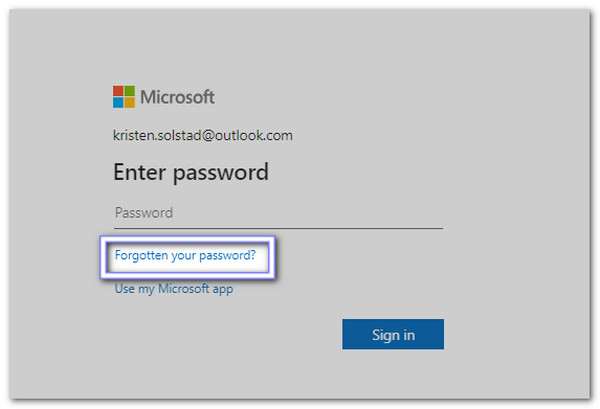Viewport: 600px width, 409px height.
Task: Open the Forgotten your password link
Action: (185, 256)
